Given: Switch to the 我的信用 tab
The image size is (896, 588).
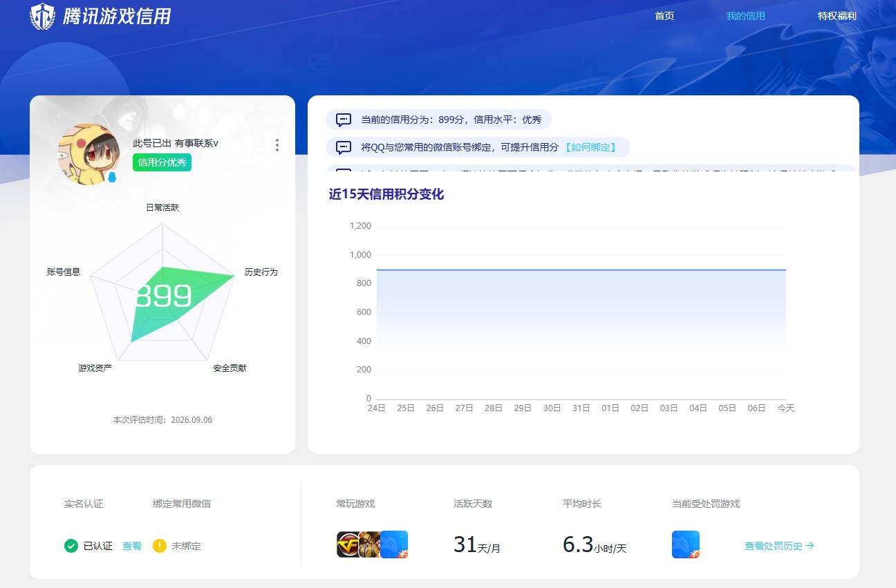Looking at the screenshot, I should (x=745, y=16).
